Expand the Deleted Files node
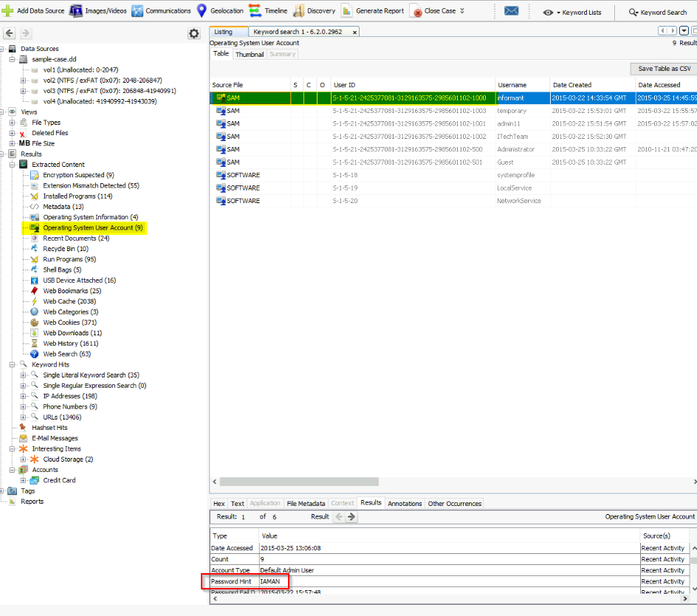 coord(12,133)
